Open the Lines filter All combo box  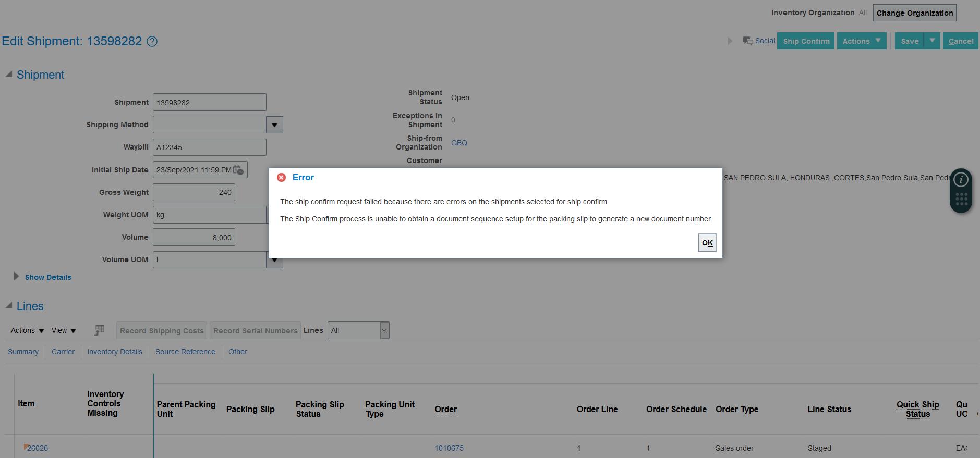[358, 330]
